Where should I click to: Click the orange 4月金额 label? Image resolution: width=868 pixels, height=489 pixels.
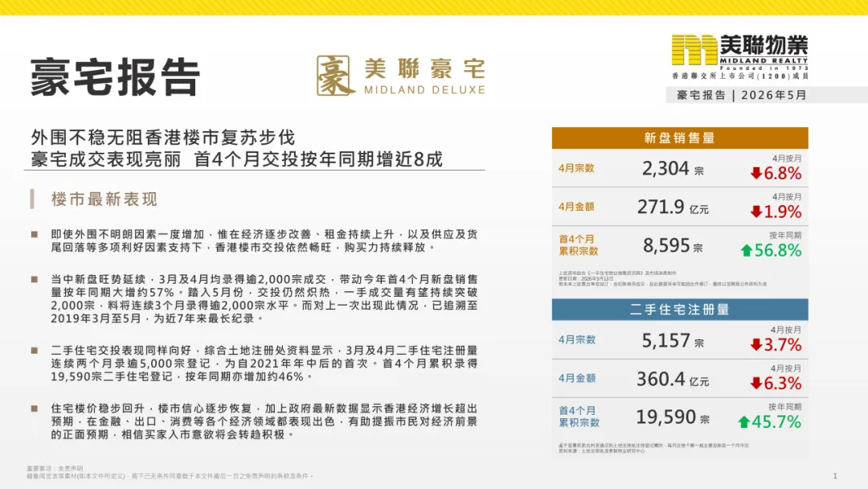click(576, 207)
